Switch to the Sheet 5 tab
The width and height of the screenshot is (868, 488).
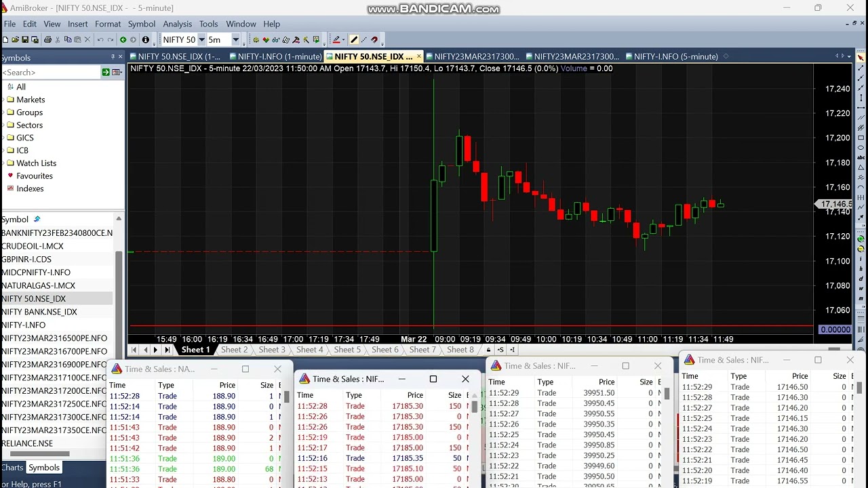(347, 350)
